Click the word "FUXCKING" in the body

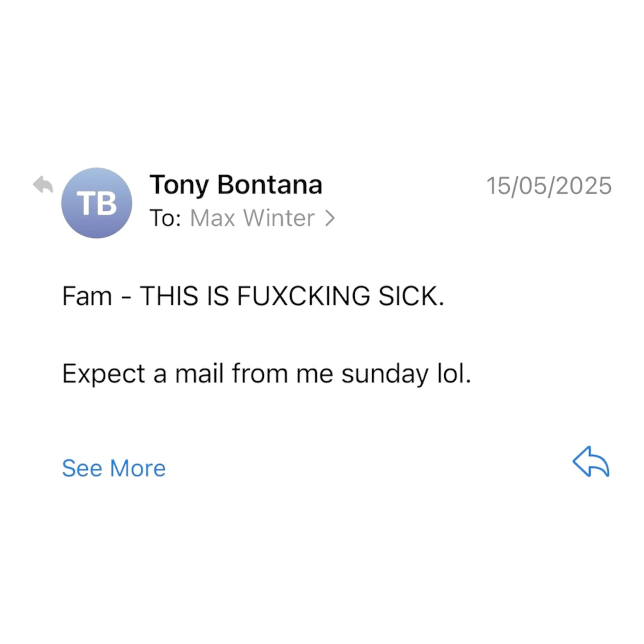click(303, 296)
